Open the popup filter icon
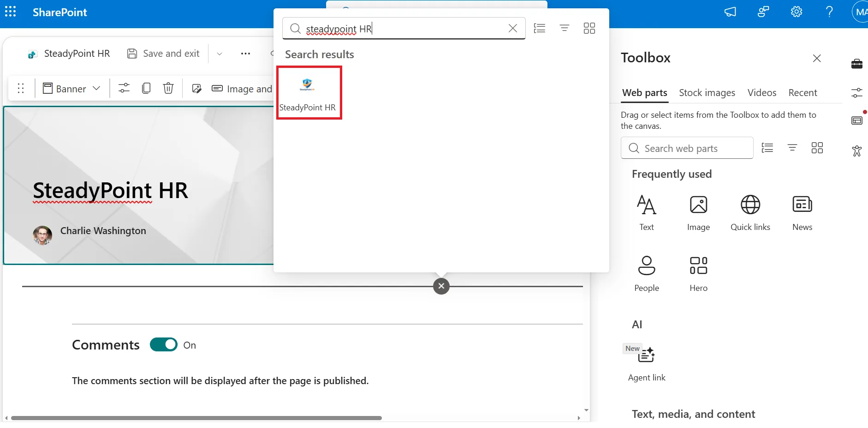This screenshot has width=868, height=428. (x=564, y=28)
